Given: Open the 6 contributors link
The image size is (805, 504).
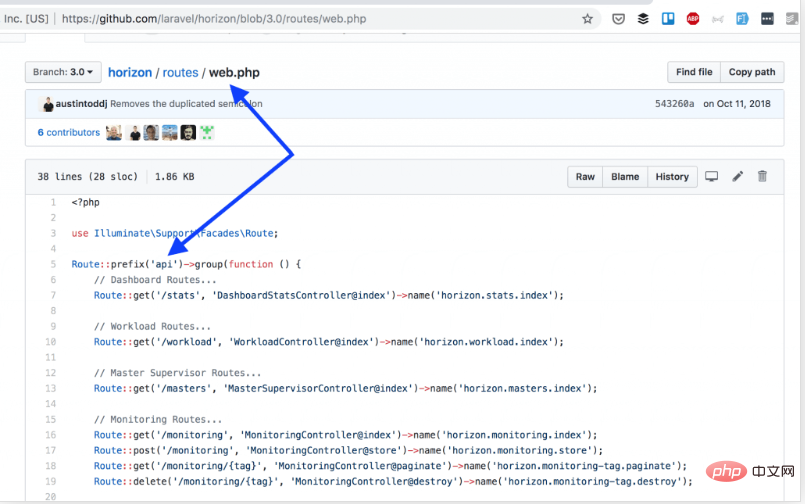Looking at the screenshot, I should tap(69, 132).
